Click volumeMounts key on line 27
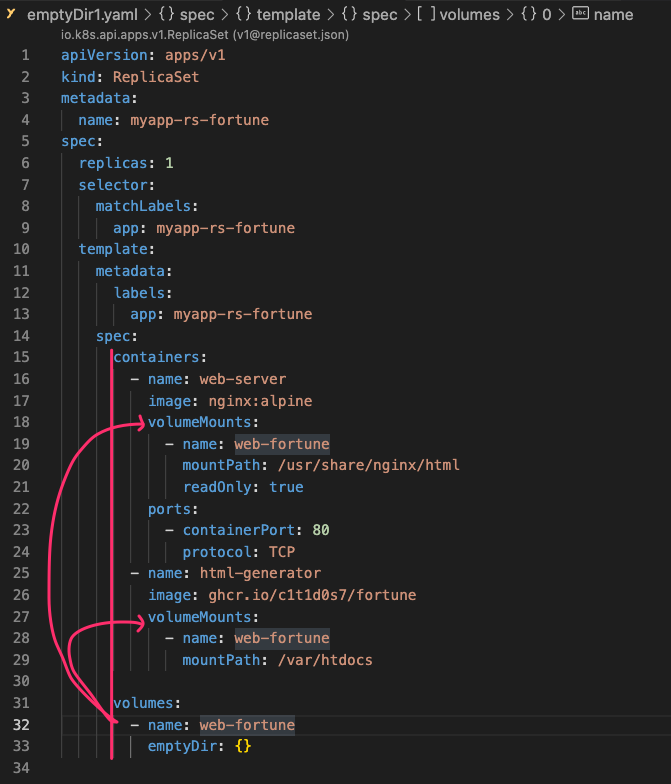Image resolution: width=671 pixels, height=784 pixels. (x=200, y=617)
